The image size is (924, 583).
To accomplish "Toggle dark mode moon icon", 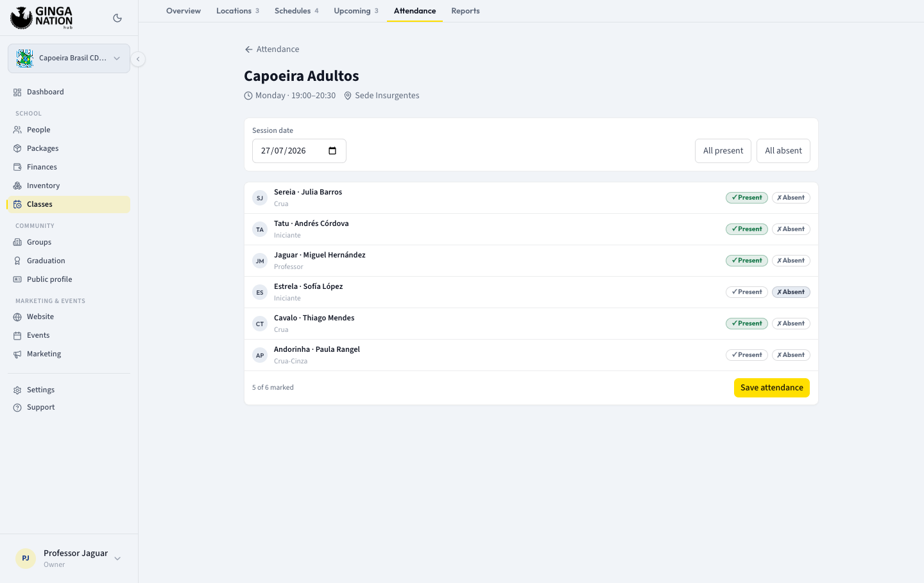I will click(117, 18).
